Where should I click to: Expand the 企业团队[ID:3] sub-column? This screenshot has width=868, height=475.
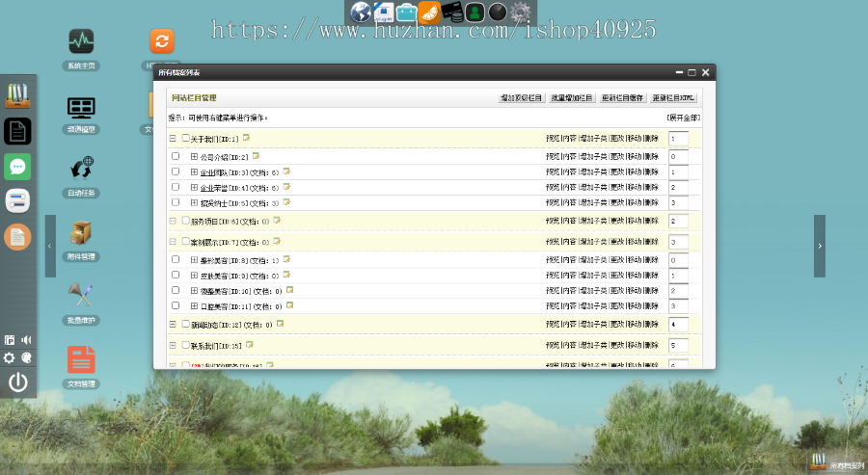[x=194, y=172]
